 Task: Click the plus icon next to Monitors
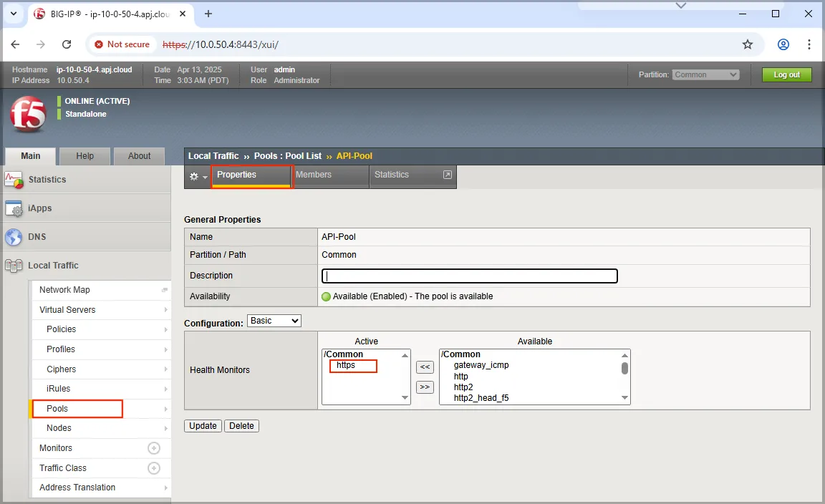pyautogui.click(x=153, y=448)
